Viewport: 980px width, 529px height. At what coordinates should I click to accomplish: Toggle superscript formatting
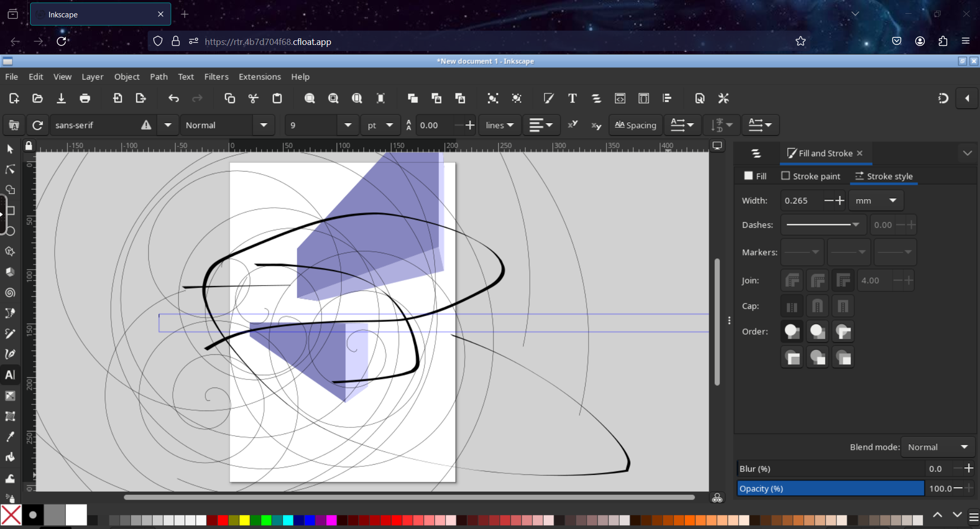pos(573,125)
